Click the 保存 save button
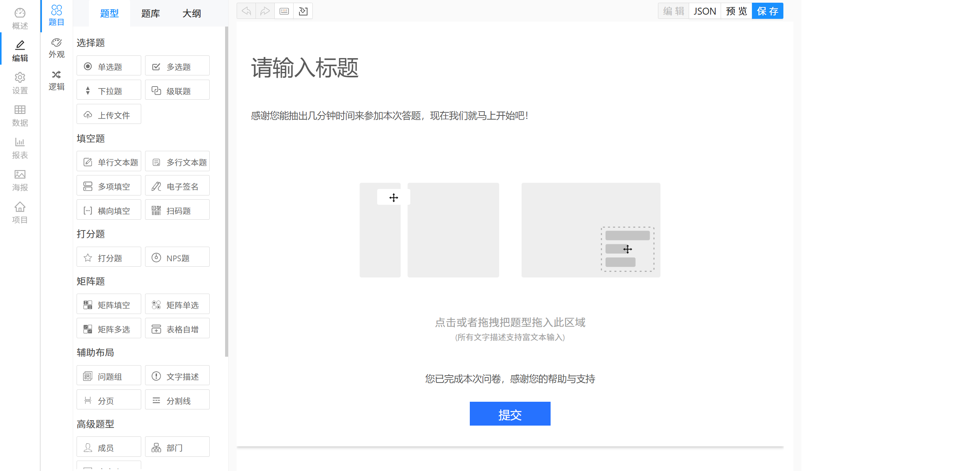Viewport: 980px width, 471px height. point(767,11)
